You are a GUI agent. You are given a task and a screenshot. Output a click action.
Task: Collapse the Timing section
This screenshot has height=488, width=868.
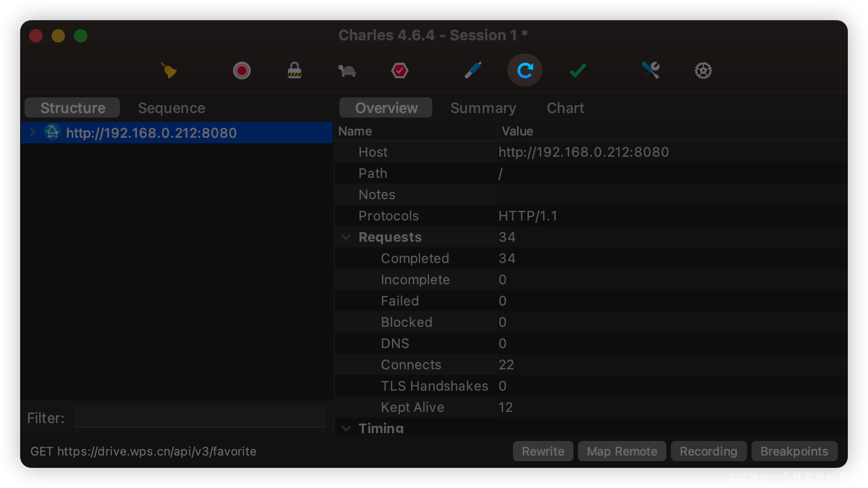(x=346, y=428)
